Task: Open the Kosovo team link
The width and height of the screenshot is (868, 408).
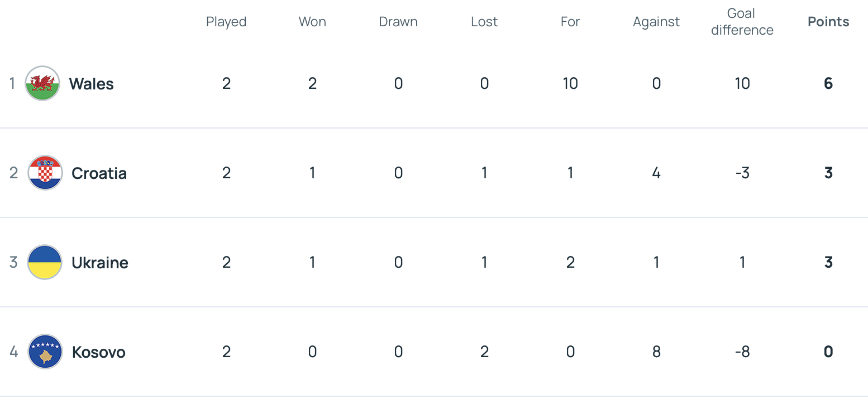Action: coord(98,352)
